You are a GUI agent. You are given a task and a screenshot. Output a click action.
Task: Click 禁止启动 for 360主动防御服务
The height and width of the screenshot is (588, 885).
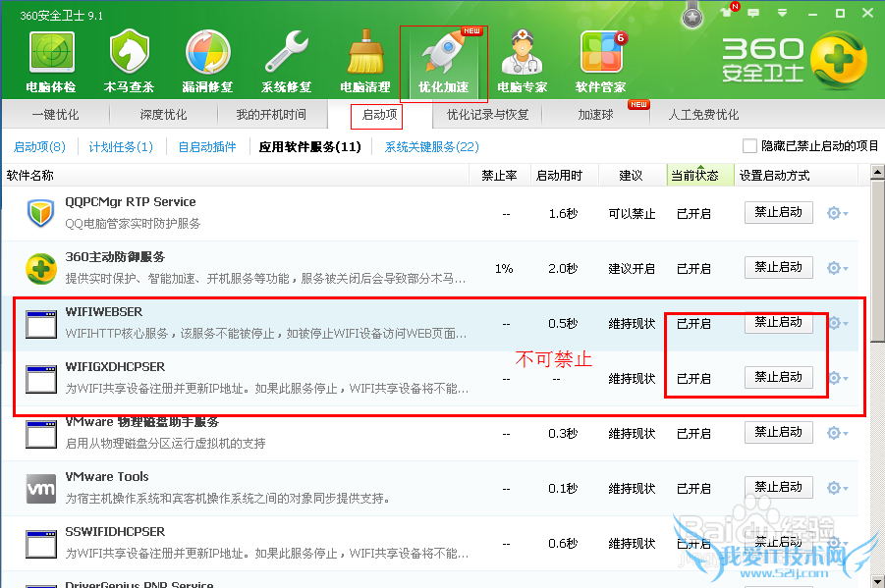[778, 267]
